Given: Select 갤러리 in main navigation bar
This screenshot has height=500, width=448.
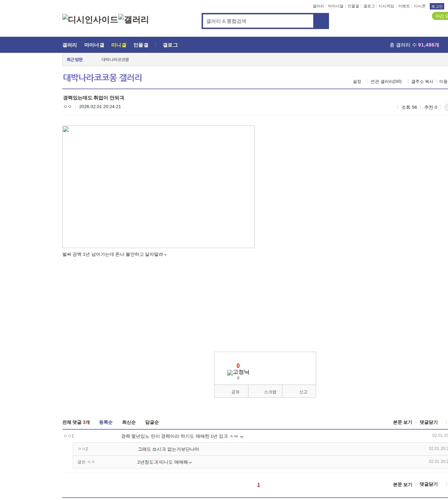Looking at the screenshot, I should [70, 45].
